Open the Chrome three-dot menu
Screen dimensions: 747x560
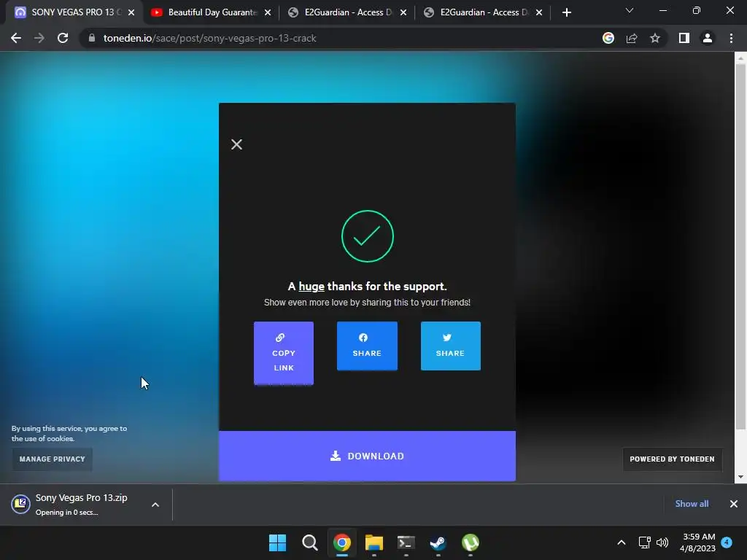pos(731,38)
